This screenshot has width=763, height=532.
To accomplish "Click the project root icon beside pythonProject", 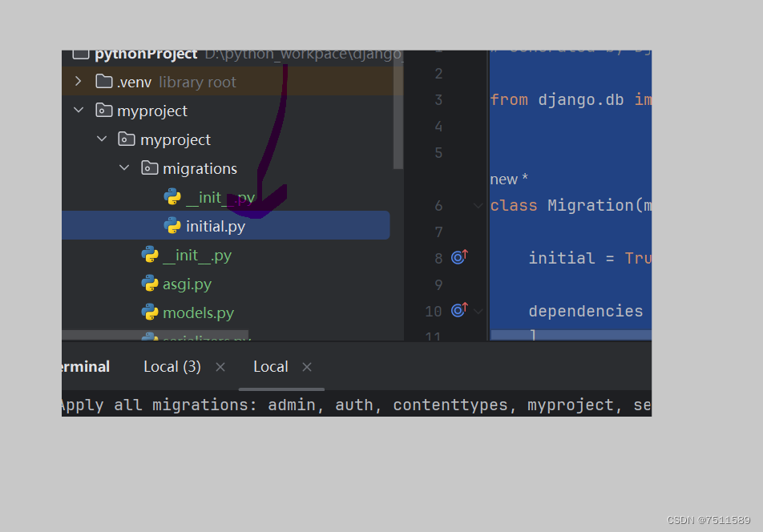I will coord(80,53).
